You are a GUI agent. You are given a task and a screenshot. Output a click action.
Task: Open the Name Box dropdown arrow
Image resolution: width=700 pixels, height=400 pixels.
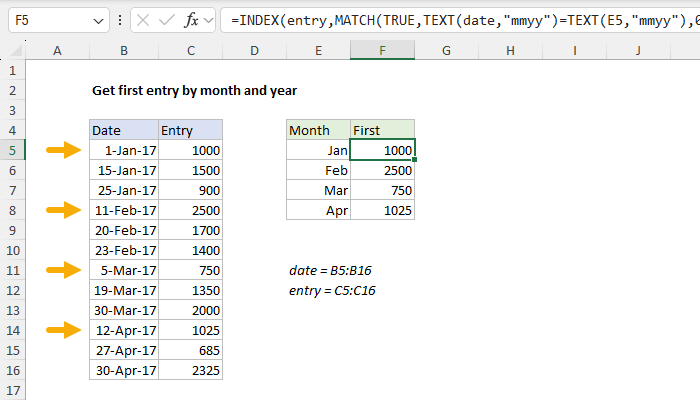(x=98, y=21)
